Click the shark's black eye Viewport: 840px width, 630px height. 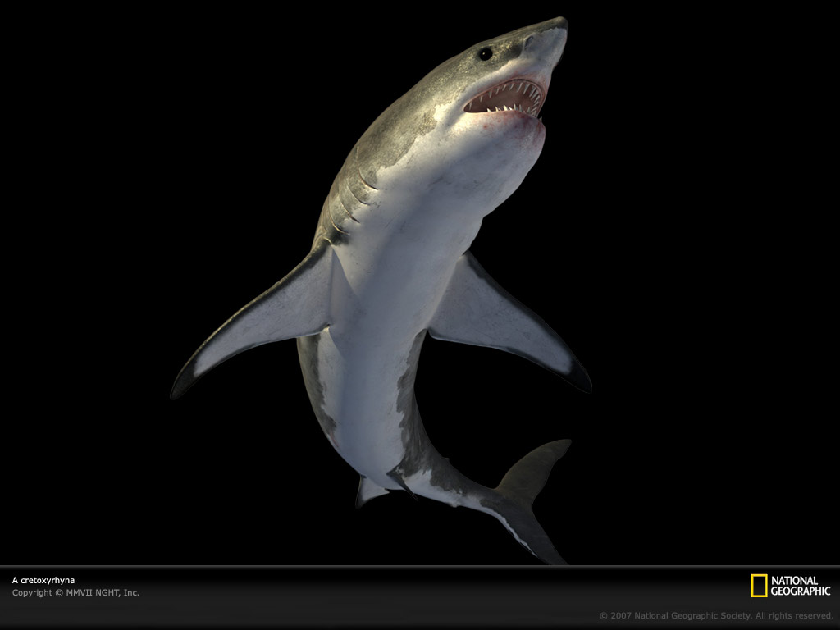(485, 53)
